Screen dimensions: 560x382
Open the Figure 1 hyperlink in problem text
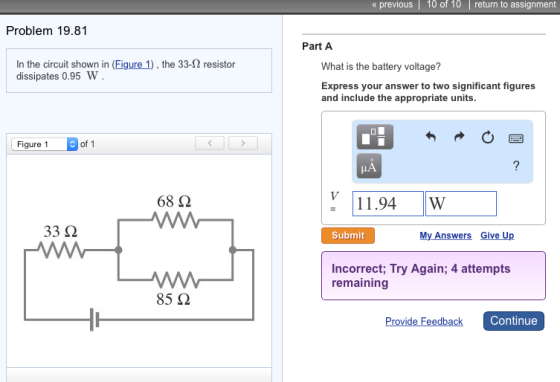pos(132,64)
